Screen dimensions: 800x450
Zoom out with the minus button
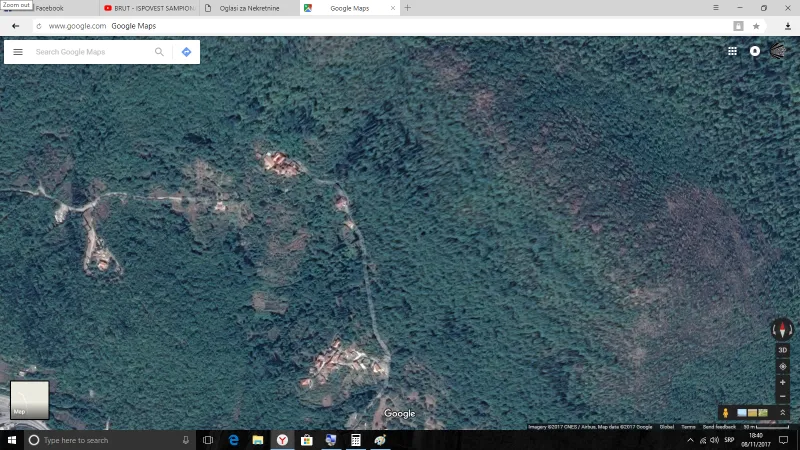783,396
